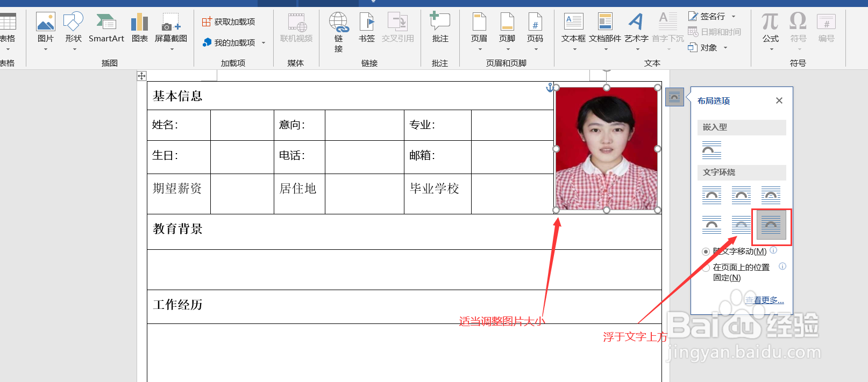Select 随文字移动 radio button
Image resolution: width=868 pixels, height=382 pixels.
tap(706, 251)
